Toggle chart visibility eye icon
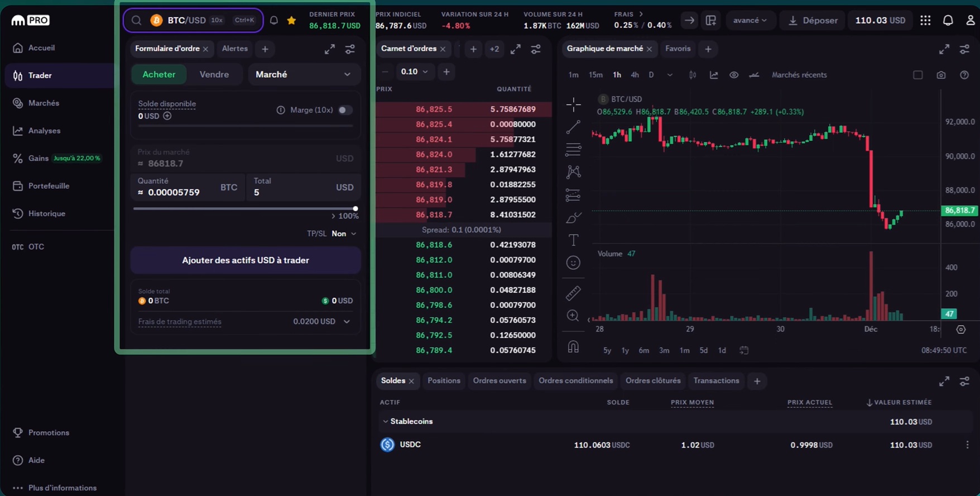The image size is (980, 496). [x=734, y=75]
